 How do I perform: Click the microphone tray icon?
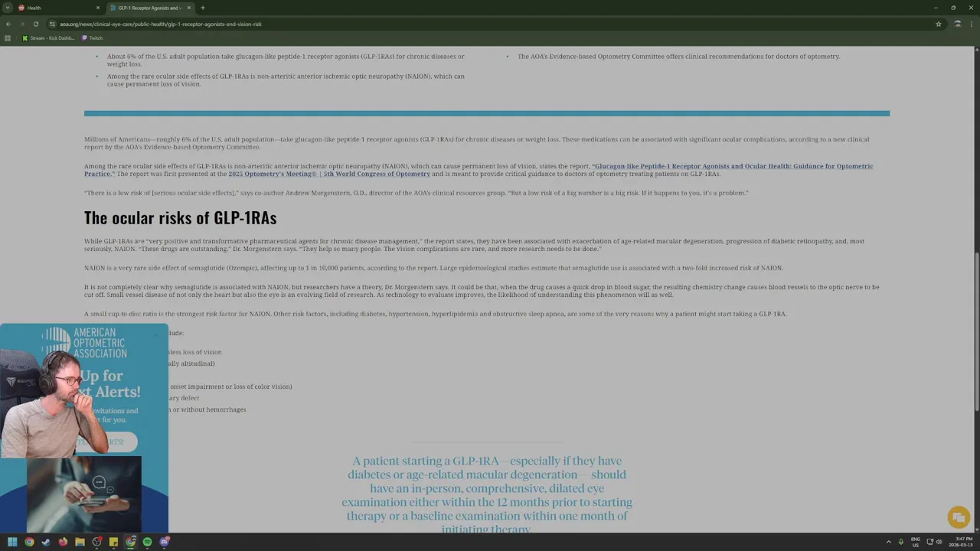[900, 542]
